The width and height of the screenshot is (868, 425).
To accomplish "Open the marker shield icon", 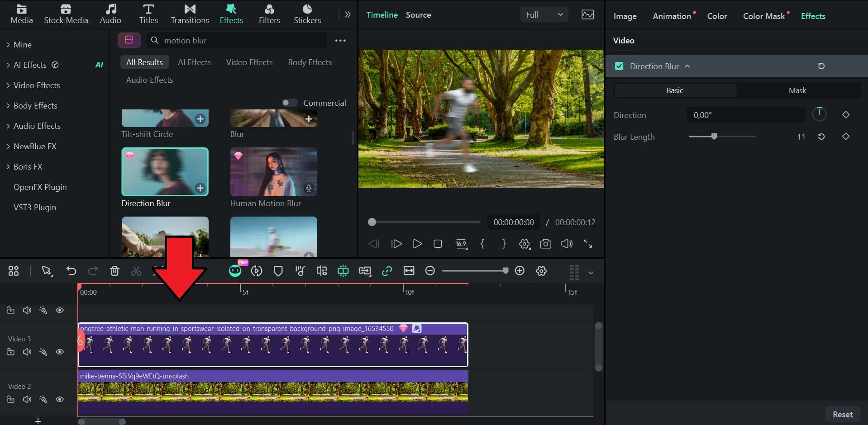I will [x=278, y=271].
